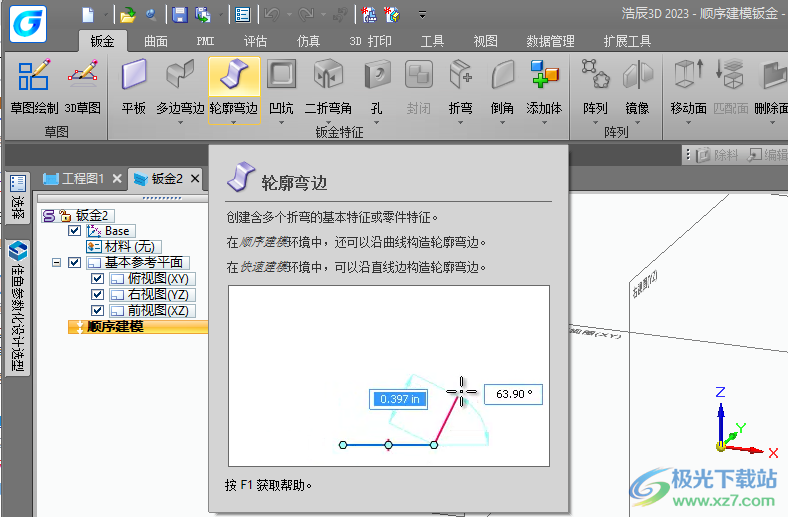Select the 顺序建模 tree row

pyautogui.click(x=138, y=327)
